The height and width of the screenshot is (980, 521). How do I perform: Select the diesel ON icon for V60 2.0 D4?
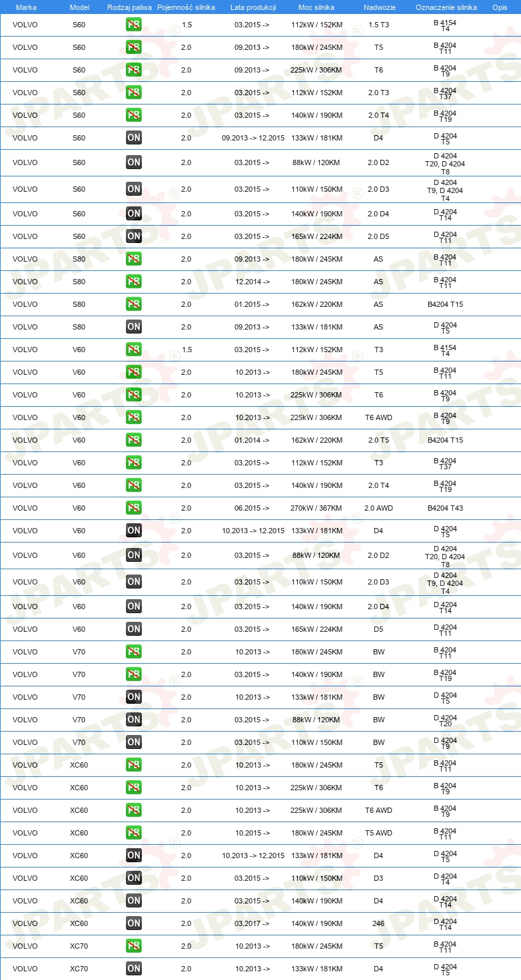pos(134,607)
